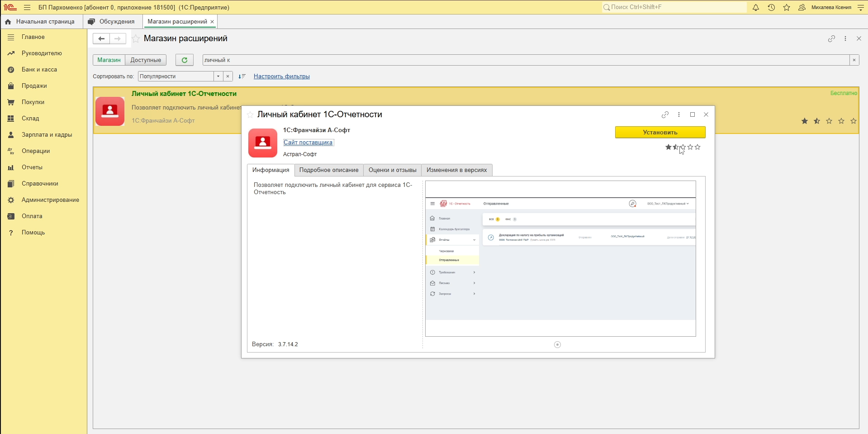Get link icon in the extension dialog
This screenshot has width=868, height=434.
[x=665, y=114]
